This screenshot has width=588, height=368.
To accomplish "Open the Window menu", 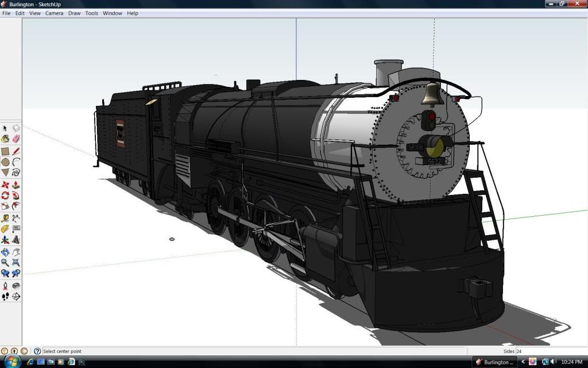I will [113, 13].
